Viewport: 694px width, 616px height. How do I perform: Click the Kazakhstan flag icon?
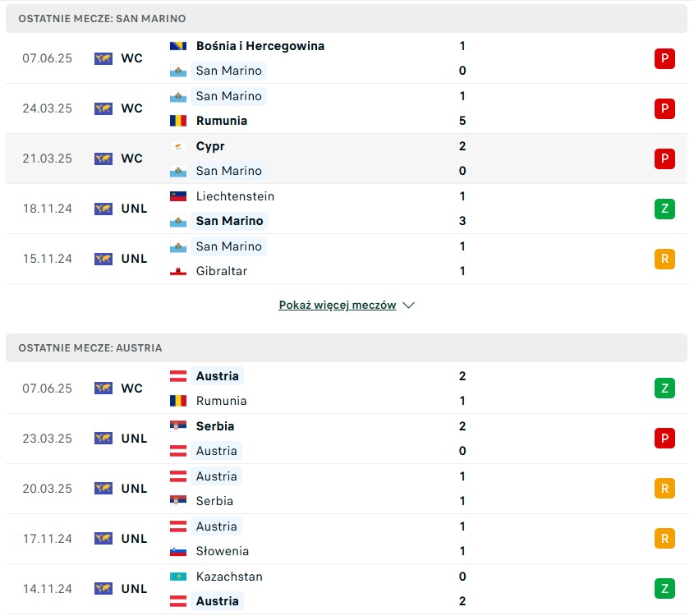point(178,577)
